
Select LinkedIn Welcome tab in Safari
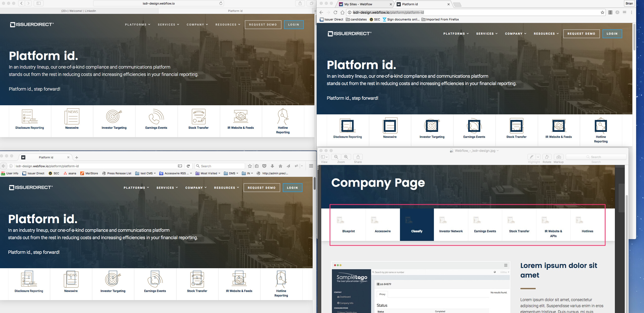coord(79,11)
